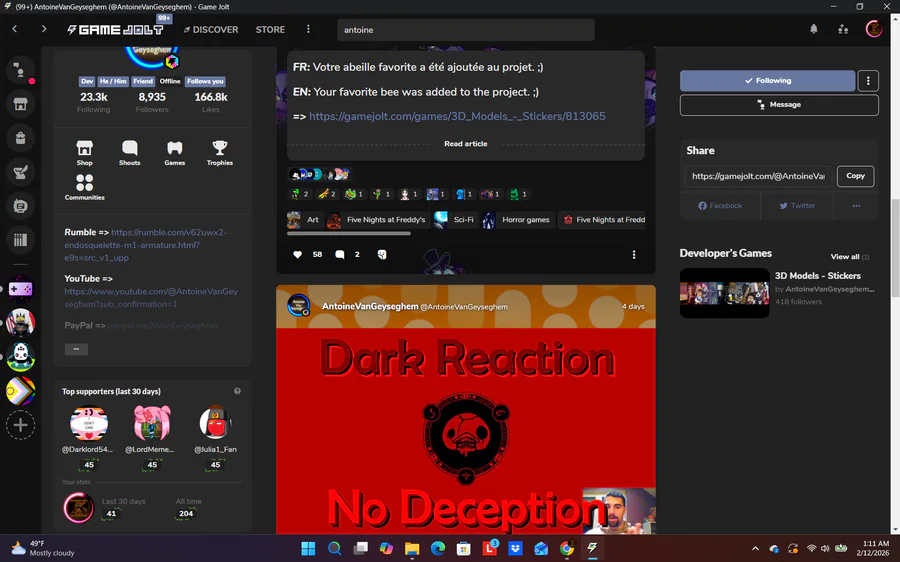
Task: Open the sidebar game library icon
Action: [x=20, y=239]
